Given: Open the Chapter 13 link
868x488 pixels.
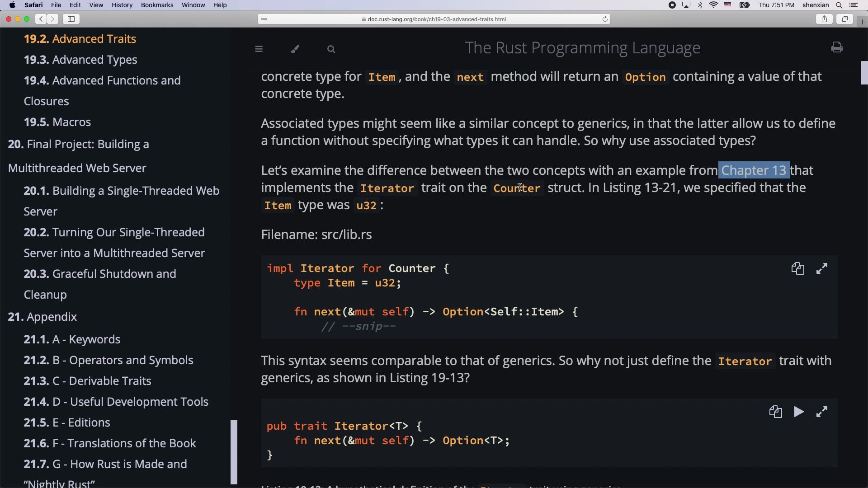Looking at the screenshot, I should [754, 170].
